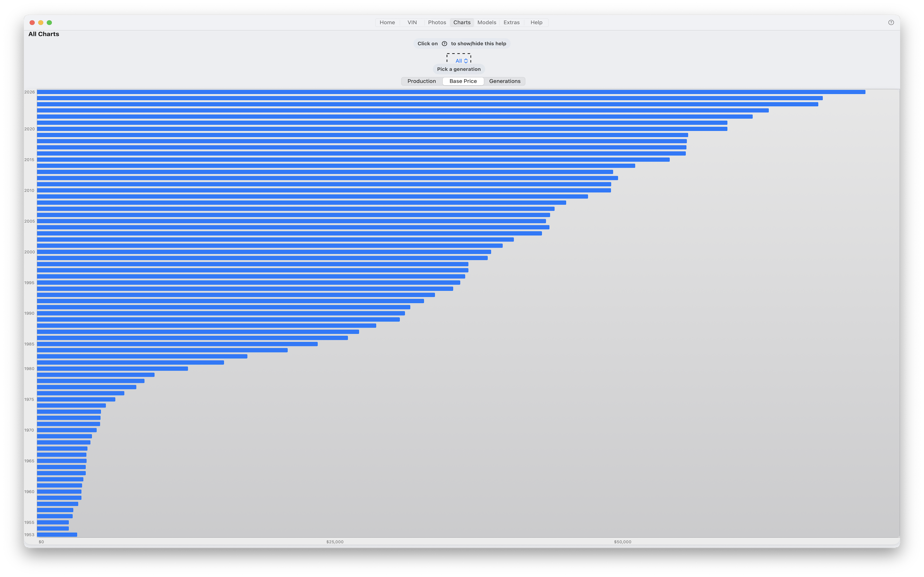Click the red close window button
This screenshot has width=924, height=577.
pyautogui.click(x=32, y=22)
